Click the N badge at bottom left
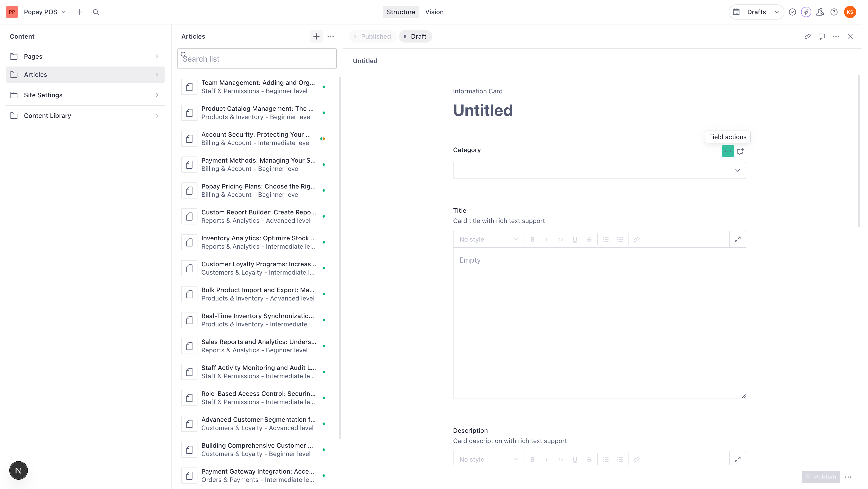 19,470
